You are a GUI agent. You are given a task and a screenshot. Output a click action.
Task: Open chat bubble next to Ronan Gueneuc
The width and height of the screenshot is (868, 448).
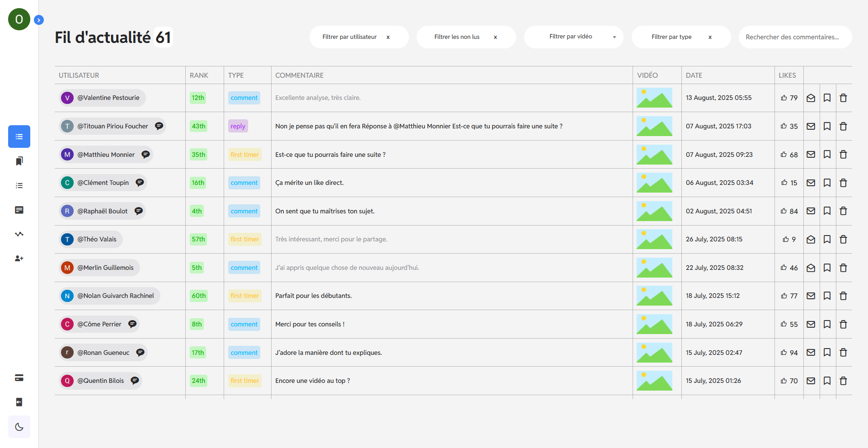pyautogui.click(x=141, y=353)
